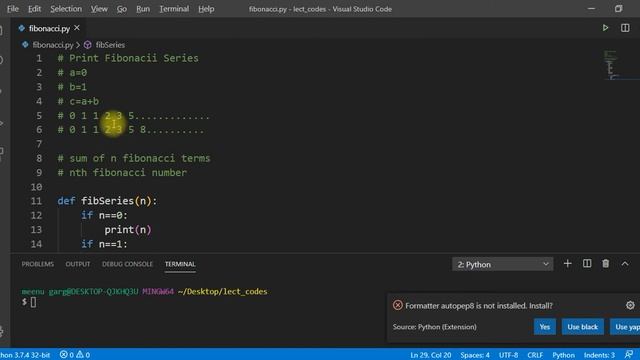Minimize the VS Code window
The image size is (640, 360).
tap(591, 9)
